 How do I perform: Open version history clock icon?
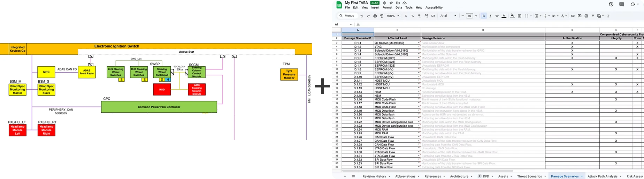(611, 4)
